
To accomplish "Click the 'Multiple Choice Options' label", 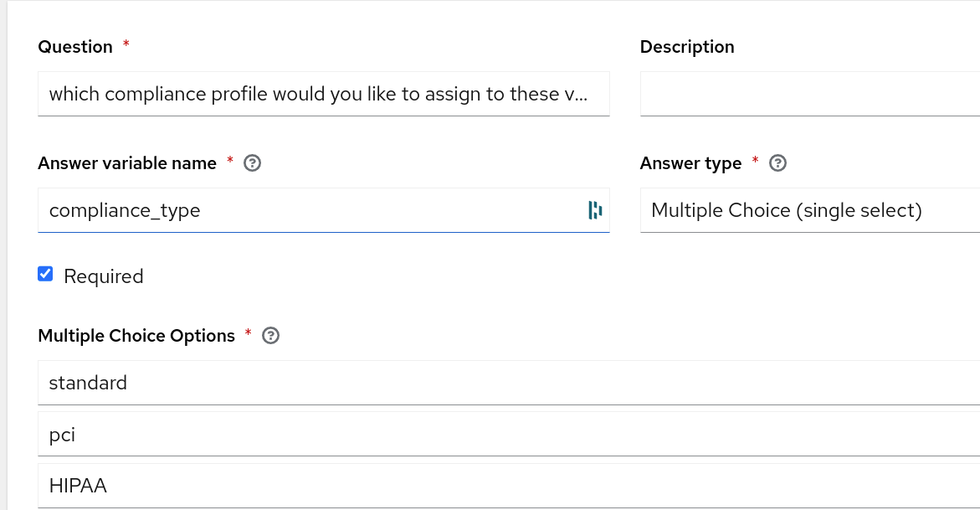I will 136,336.
